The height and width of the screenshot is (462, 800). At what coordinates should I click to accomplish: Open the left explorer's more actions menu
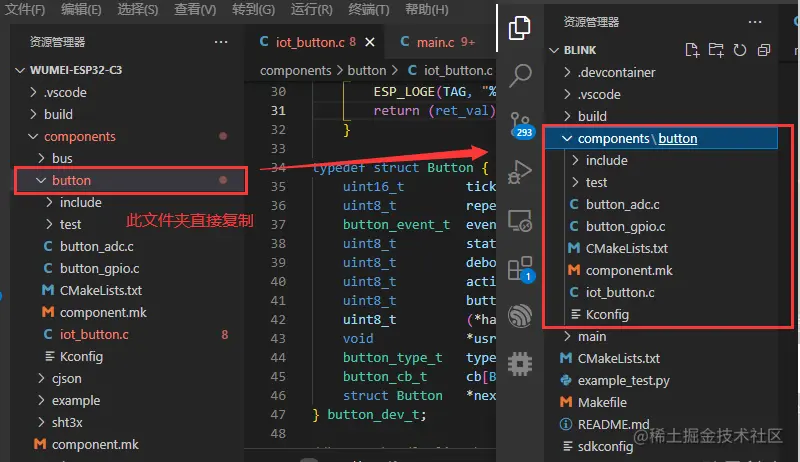pos(221,42)
